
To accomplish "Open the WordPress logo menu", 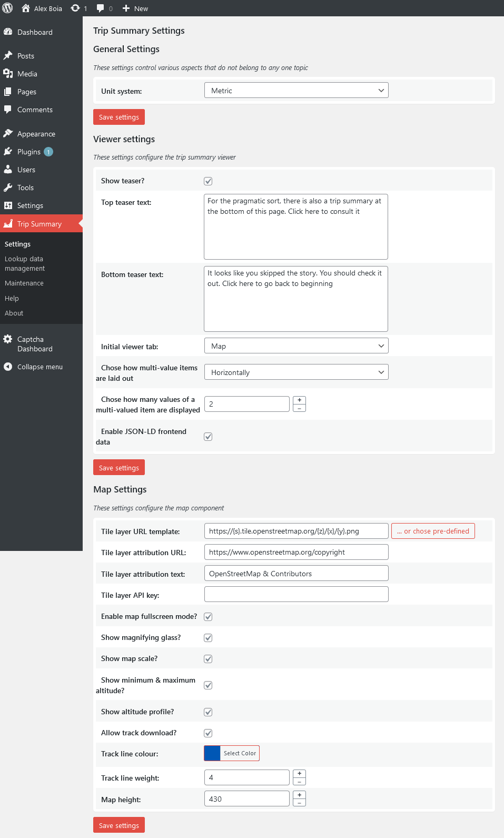I will 7,8.
